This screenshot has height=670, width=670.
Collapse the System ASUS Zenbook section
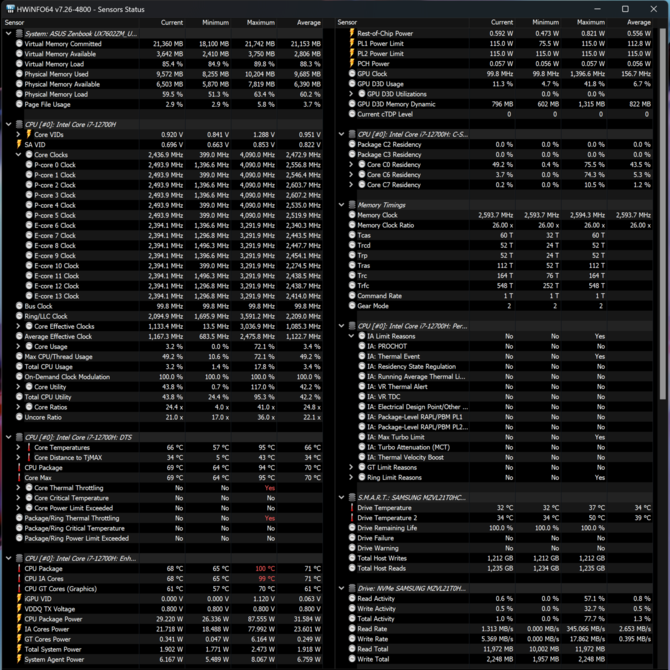[8, 33]
